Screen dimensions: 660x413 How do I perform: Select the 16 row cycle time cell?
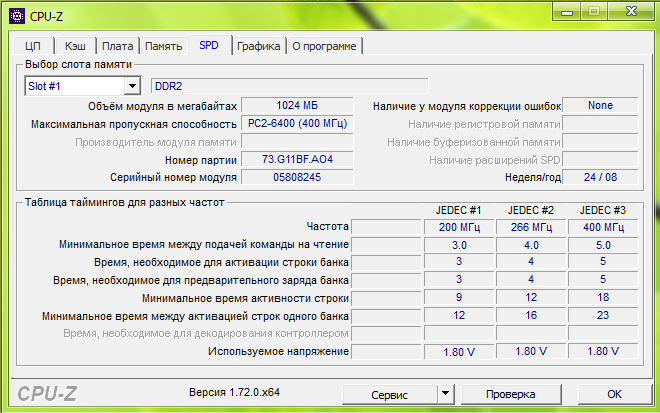pyautogui.click(x=531, y=315)
